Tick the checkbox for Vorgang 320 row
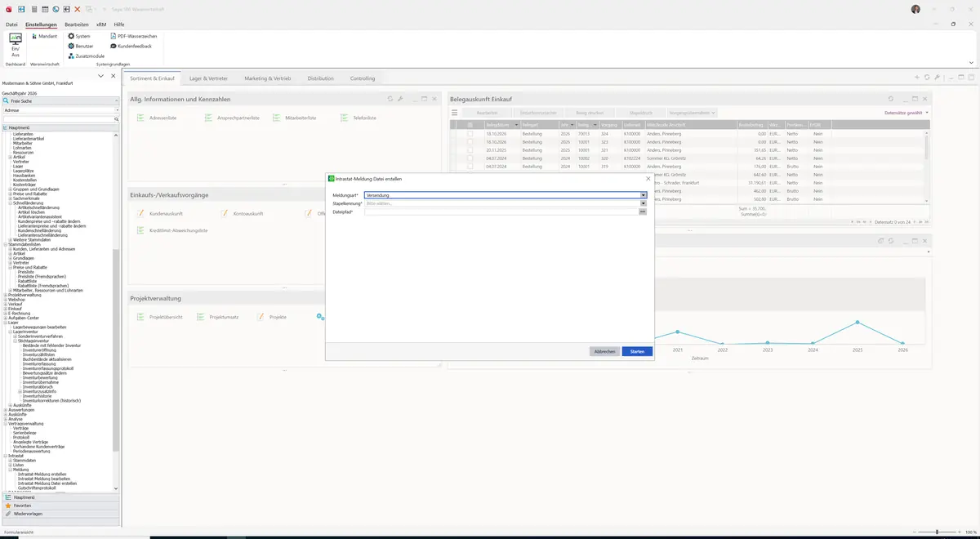 [470, 158]
